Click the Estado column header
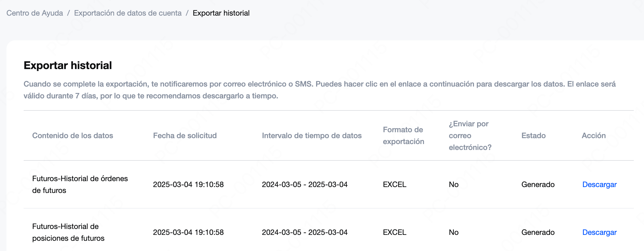This screenshot has width=644, height=251. 533,135
